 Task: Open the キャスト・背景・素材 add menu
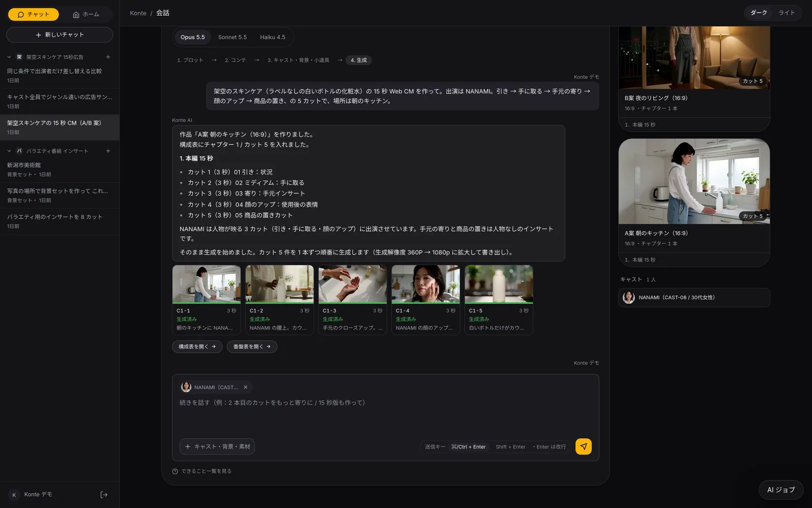(217, 447)
